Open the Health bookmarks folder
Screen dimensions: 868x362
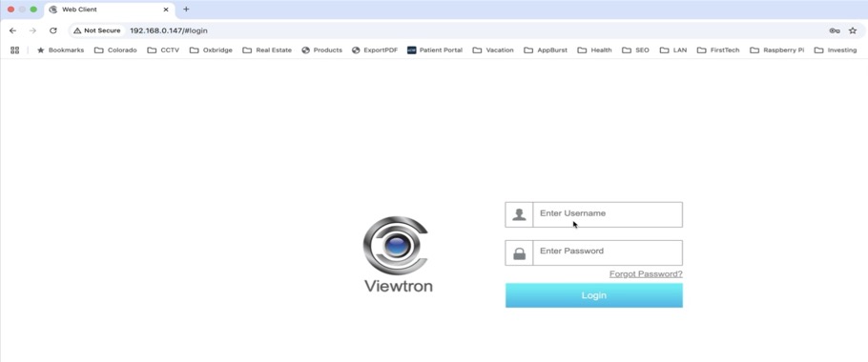tap(594, 50)
